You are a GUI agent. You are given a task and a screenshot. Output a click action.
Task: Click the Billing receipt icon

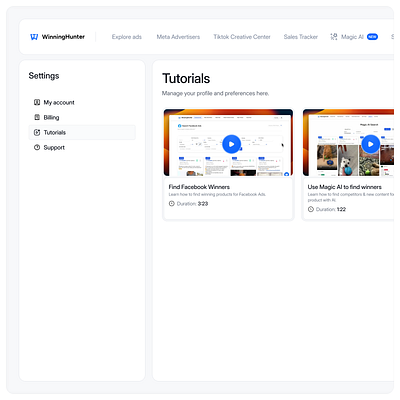click(37, 117)
